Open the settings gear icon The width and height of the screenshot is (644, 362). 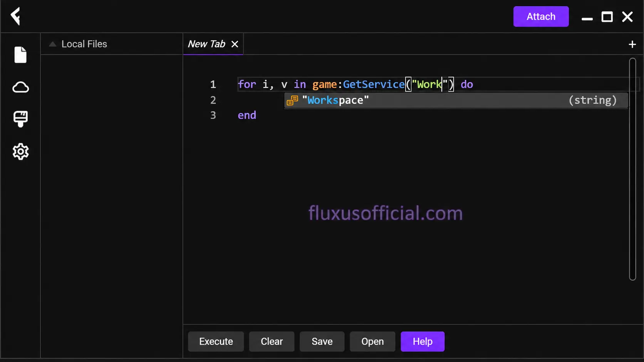click(20, 152)
